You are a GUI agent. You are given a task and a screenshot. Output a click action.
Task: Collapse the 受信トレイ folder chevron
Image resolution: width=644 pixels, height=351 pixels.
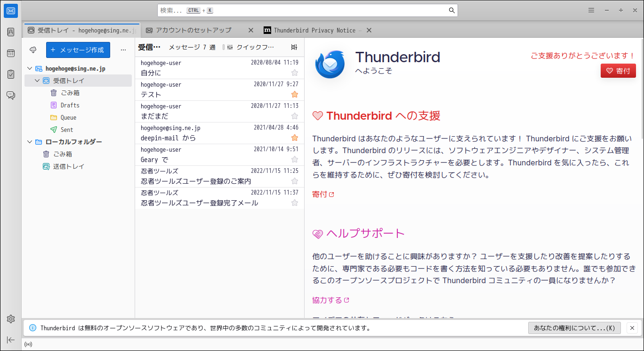click(x=37, y=81)
